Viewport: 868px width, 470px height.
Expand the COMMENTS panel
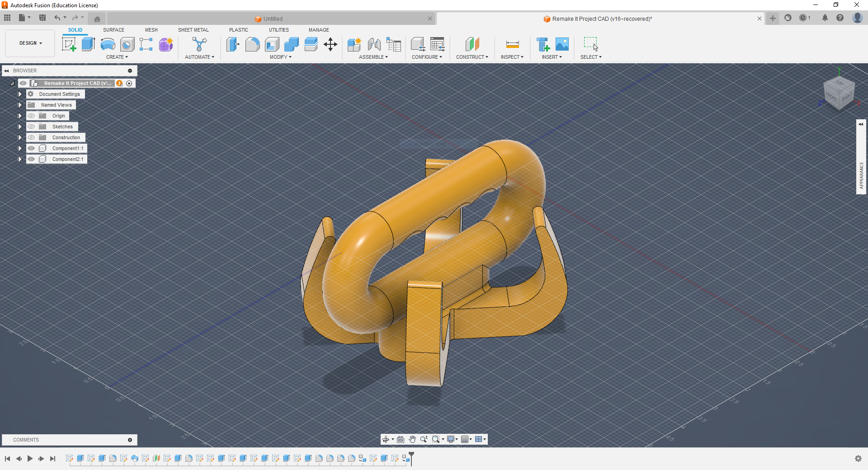coord(130,440)
